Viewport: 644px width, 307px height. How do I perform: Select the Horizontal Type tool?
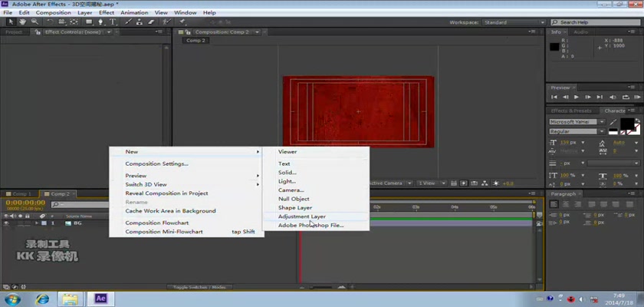click(x=113, y=22)
